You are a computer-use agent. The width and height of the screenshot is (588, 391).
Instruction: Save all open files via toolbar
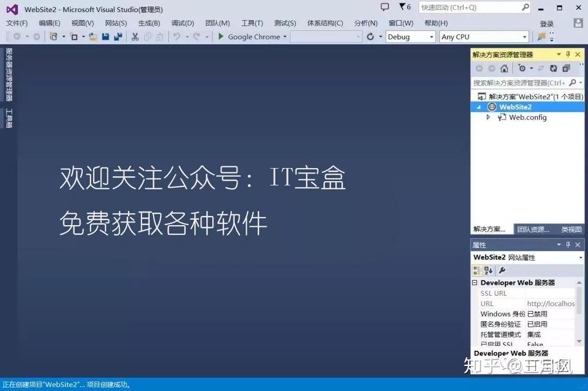tap(119, 36)
